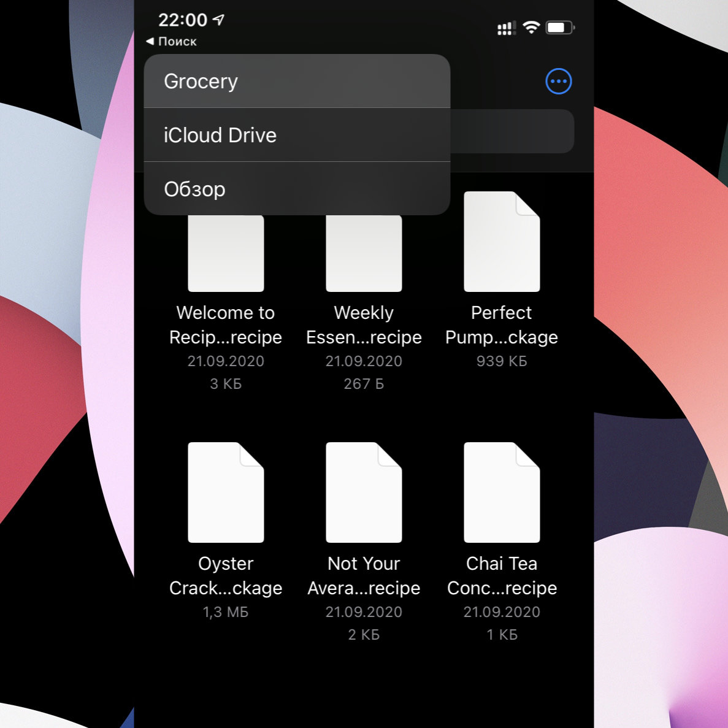Tap the battery indicator icon
This screenshot has height=728, width=728.
559,28
